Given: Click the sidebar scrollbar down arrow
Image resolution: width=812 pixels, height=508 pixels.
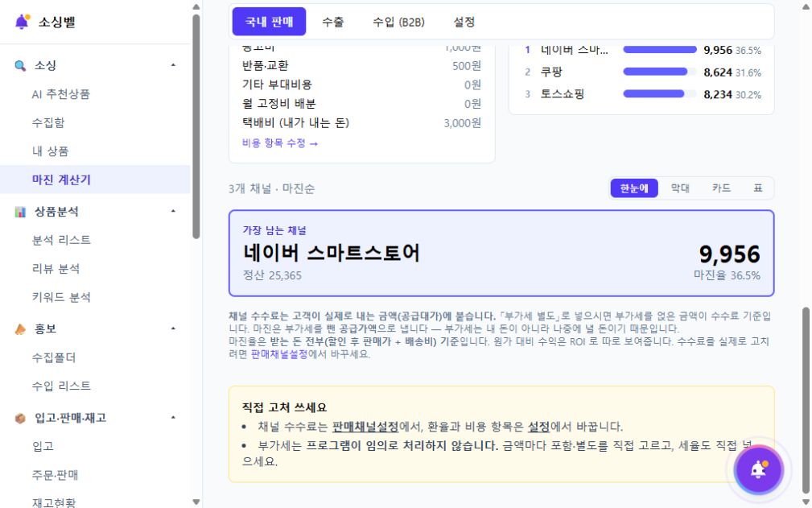Looking at the screenshot, I should click(x=196, y=502).
